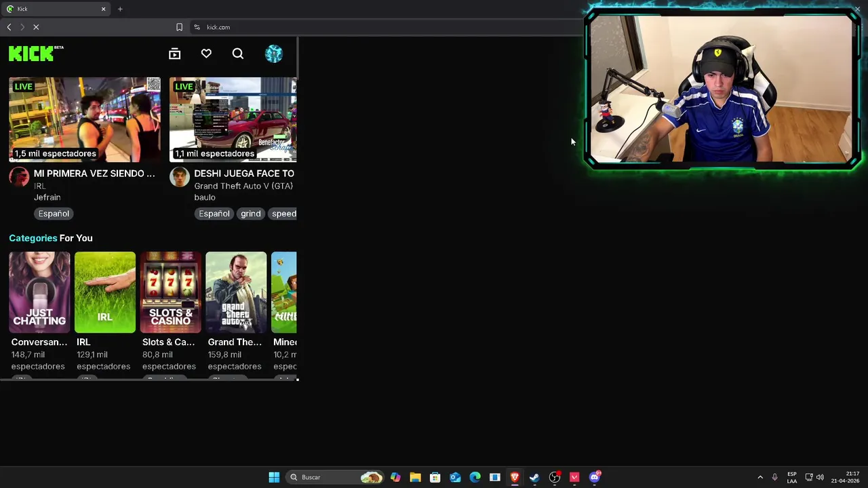
Task: Click the Jefrain channel name
Action: pyautogui.click(x=47, y=197)
